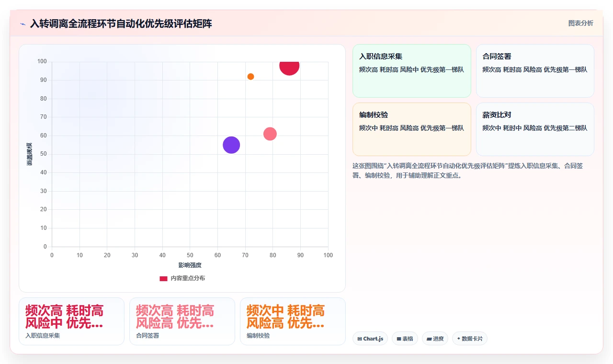Toggle the 内容重点分布 legend color box
Image resolution: width=613 pixels, height=364 pixels.
tap(163, 278)
